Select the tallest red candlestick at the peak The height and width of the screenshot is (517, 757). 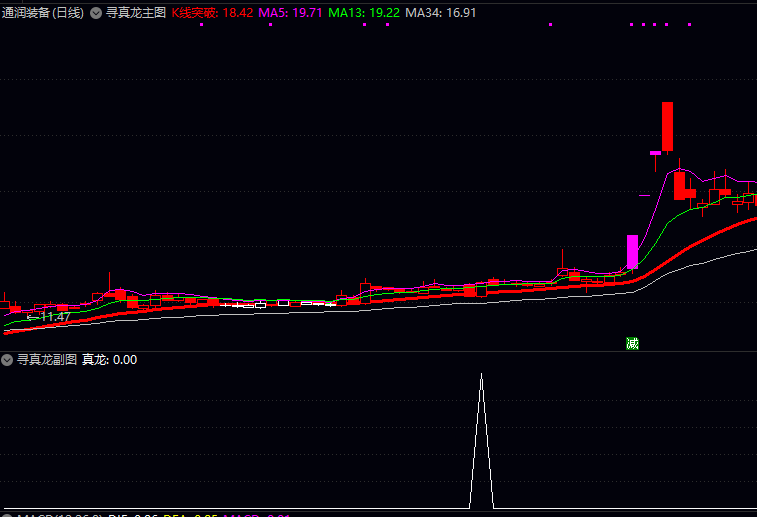coord(667,126)
